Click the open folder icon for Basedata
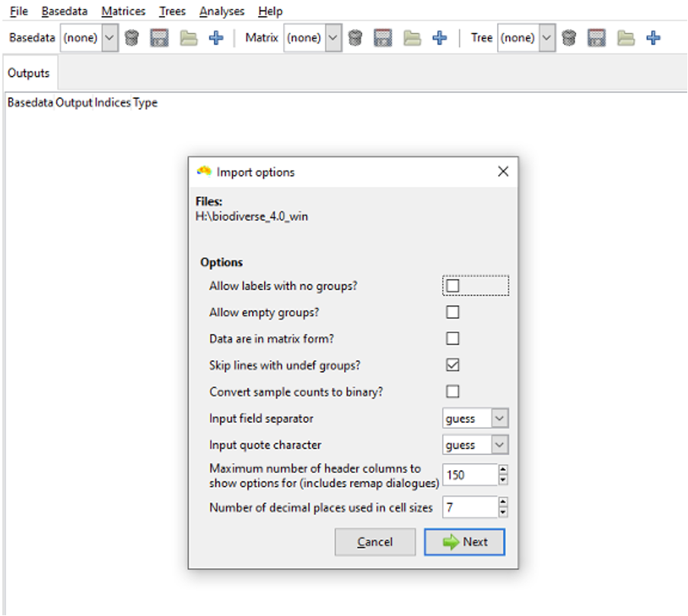This screenshot has width=688, height=616. click(x=188, y=38)
